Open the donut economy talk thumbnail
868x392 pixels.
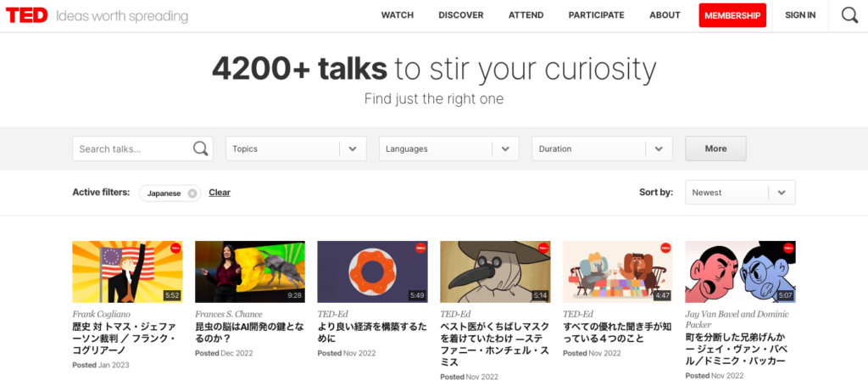point(372,272)
